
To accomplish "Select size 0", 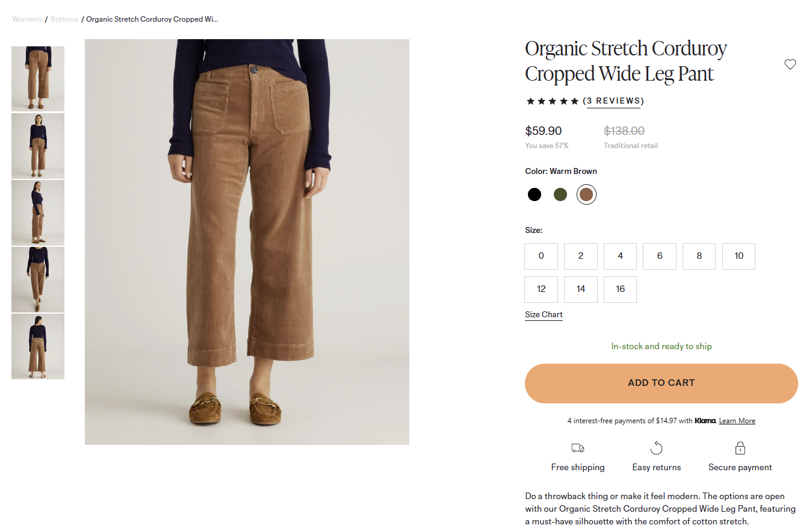I will pyautogui.click(x=541, y=256).
